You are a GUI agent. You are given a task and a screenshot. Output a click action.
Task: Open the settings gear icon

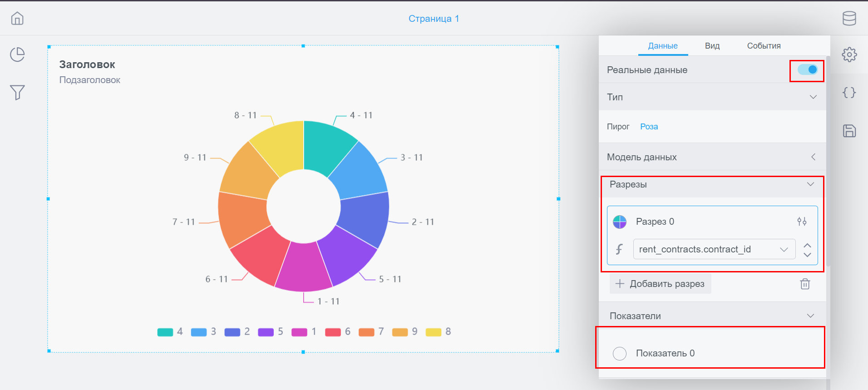849,54
